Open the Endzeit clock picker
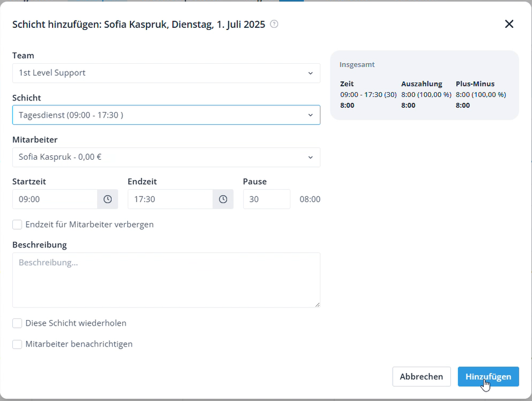The width and height of the screenshot is (532, 401). [223, 199]
